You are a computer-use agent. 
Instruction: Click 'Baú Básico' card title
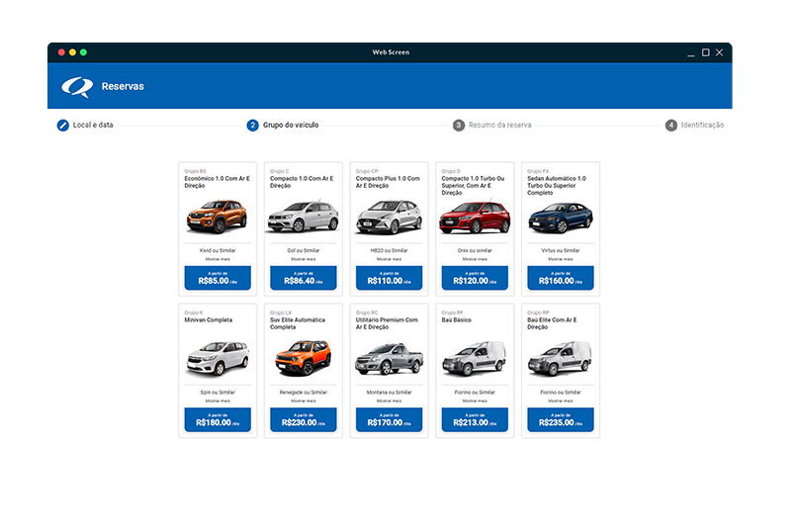(x=457, y=320)
